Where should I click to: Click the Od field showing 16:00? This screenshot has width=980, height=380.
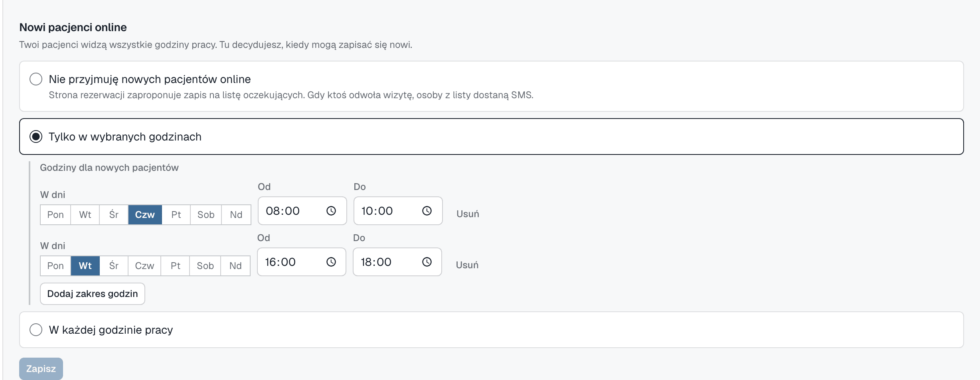click(x=301, y=262)
